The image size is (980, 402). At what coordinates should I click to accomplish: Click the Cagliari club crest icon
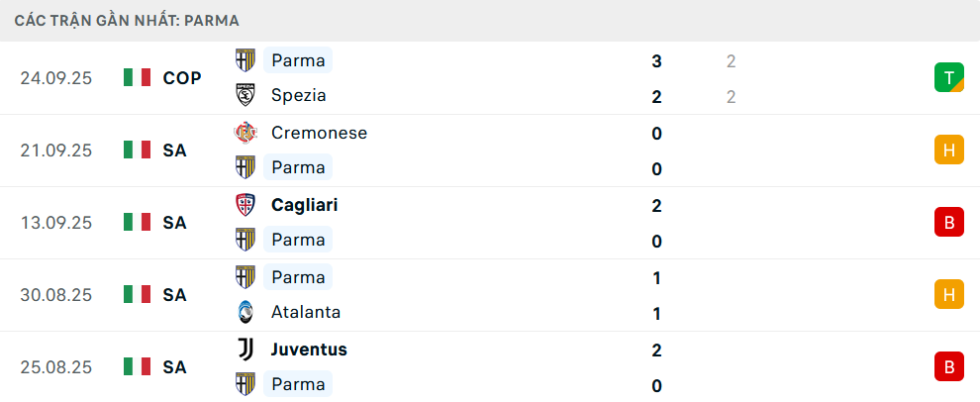tap(245, 205)
